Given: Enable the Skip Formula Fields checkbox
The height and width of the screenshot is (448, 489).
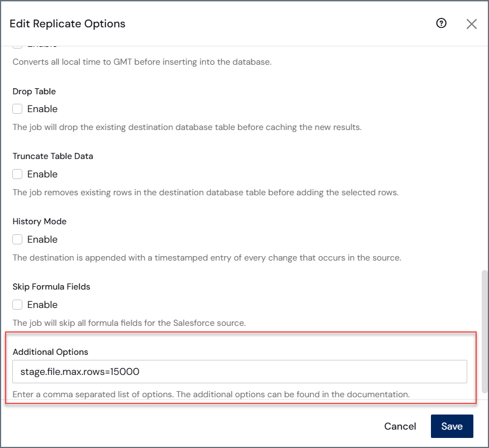Looking at the screenshot, I should click(x=17, y=305).
